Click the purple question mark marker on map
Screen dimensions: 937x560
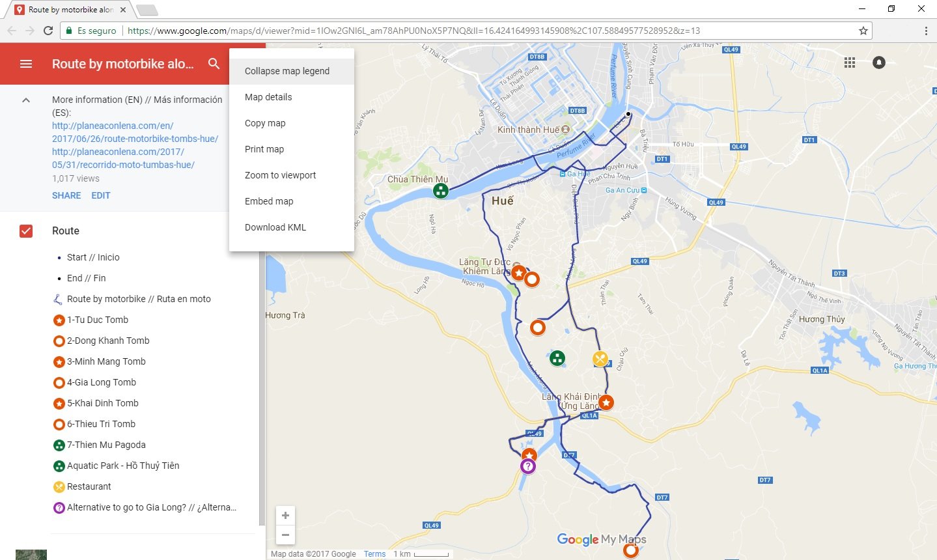pyautogui.click(x=528, y=466)
